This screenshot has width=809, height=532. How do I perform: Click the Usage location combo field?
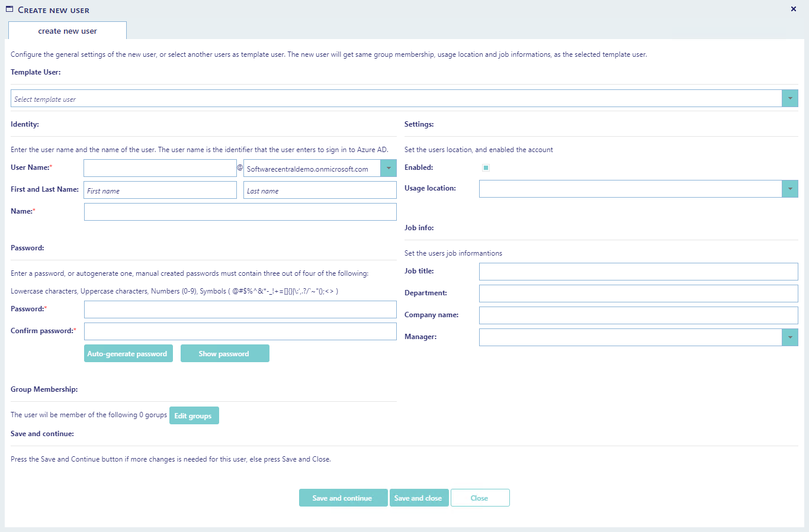click(x=630, y=189)
